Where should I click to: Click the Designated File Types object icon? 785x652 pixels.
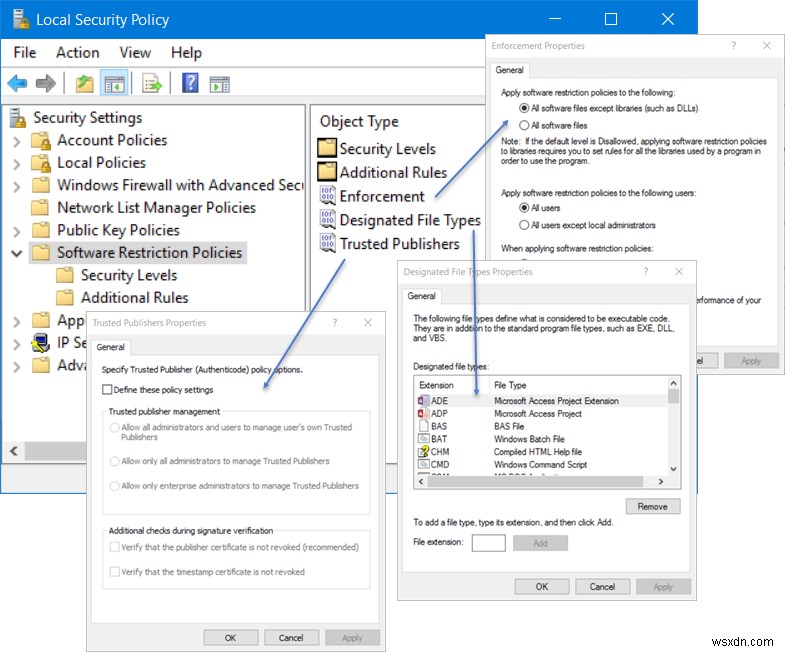click(327, 219)
